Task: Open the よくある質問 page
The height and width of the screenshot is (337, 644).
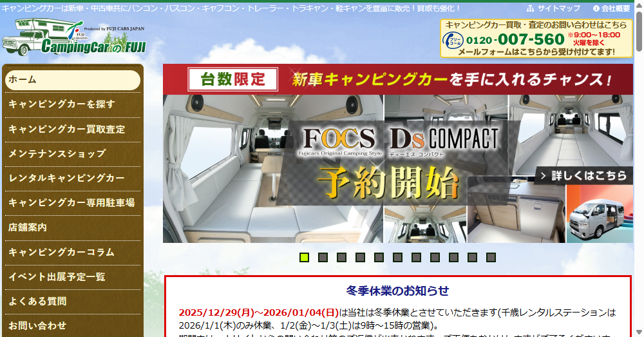Action: pos(72,301)
